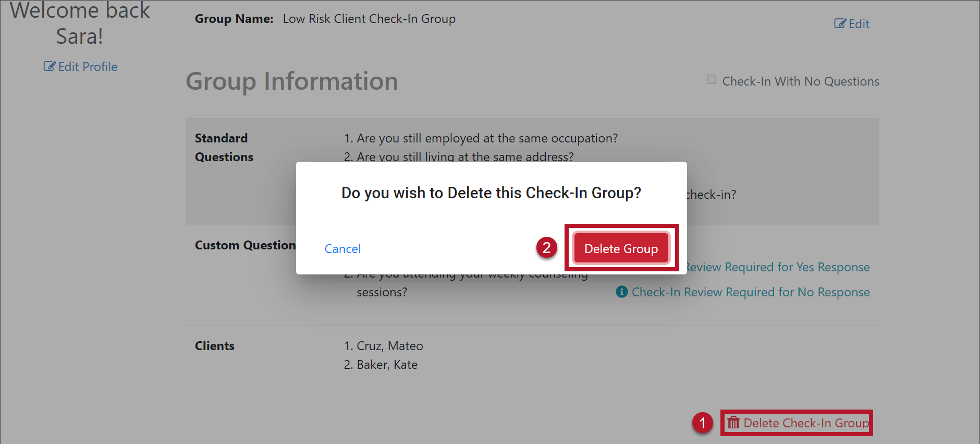Screen dimensions: 980x444
Task: Select client Cruz, Mateo in the Clients list
Action: tap(389, 346)
